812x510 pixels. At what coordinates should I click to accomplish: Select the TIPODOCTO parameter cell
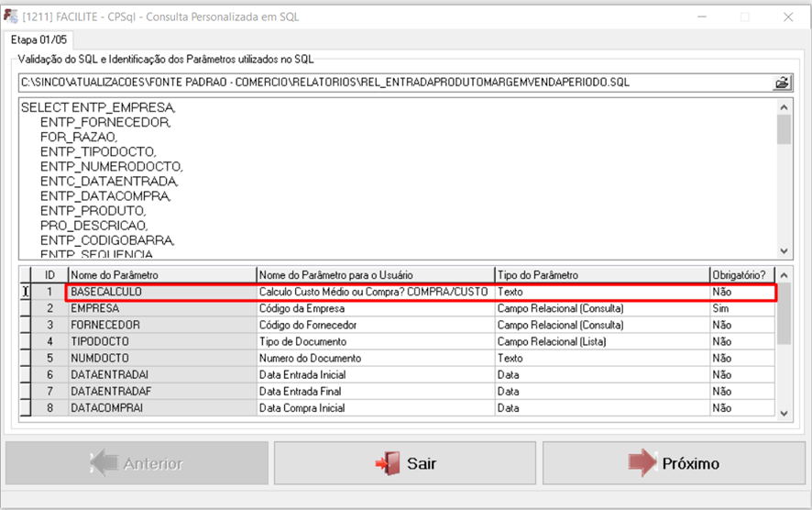click(x=162, y=341)
